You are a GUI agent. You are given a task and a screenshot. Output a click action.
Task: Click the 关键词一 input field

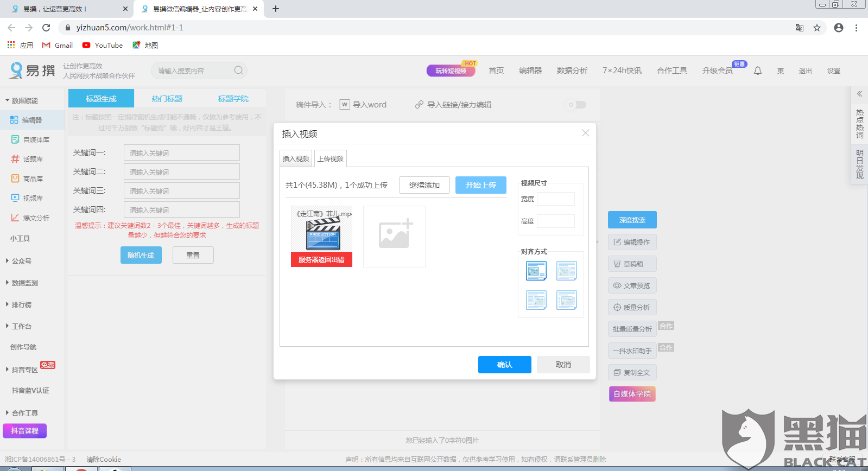pyautogui.click(x=182, y=152)
